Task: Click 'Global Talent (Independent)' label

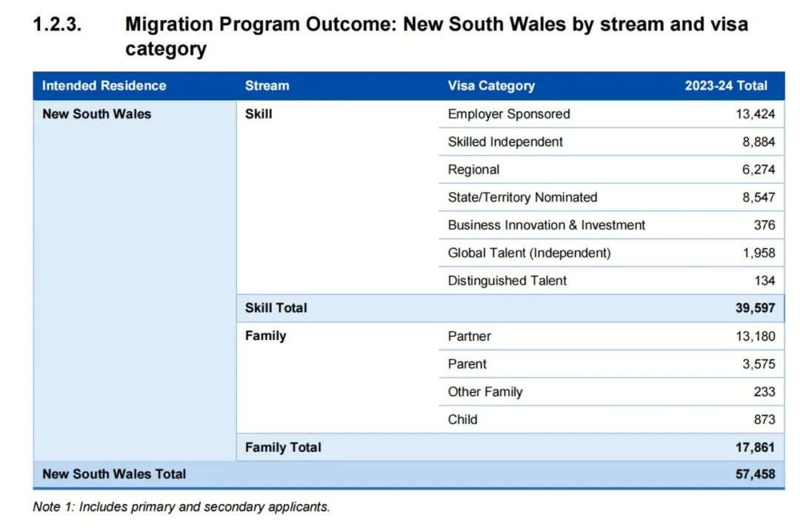Action: coord(529,253)
